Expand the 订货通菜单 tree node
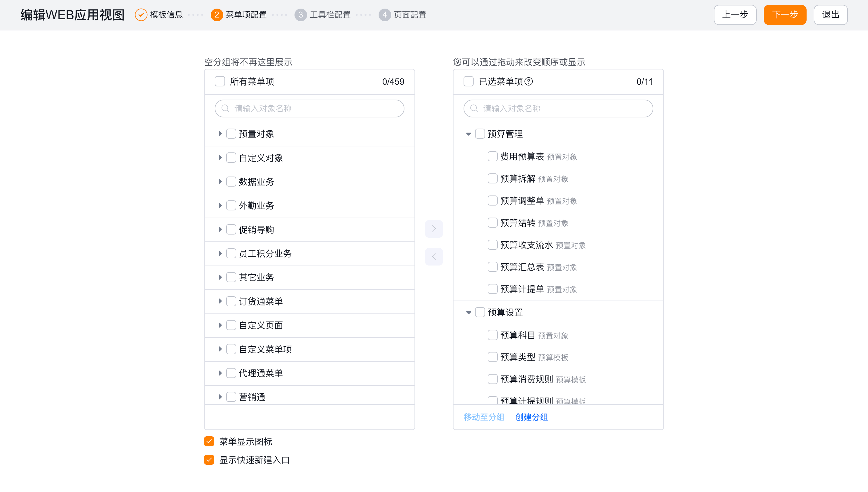 click(x=220, y=301)
